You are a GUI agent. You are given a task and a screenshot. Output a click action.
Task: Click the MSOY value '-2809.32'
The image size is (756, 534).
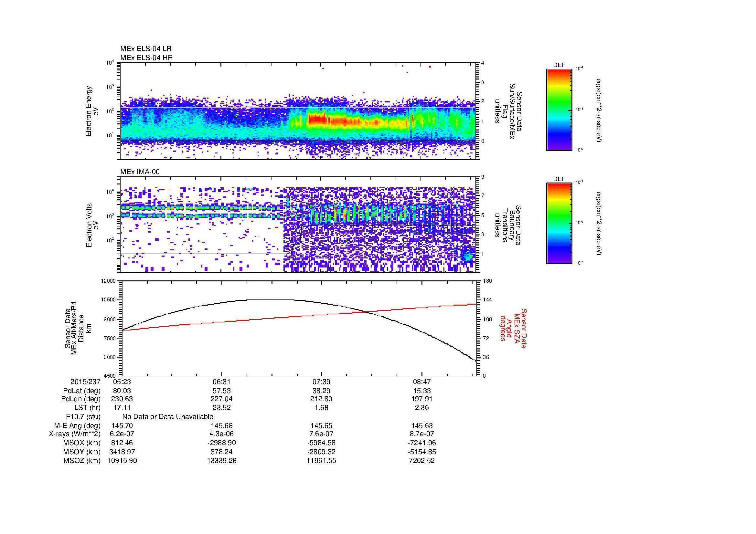point(321,452)
